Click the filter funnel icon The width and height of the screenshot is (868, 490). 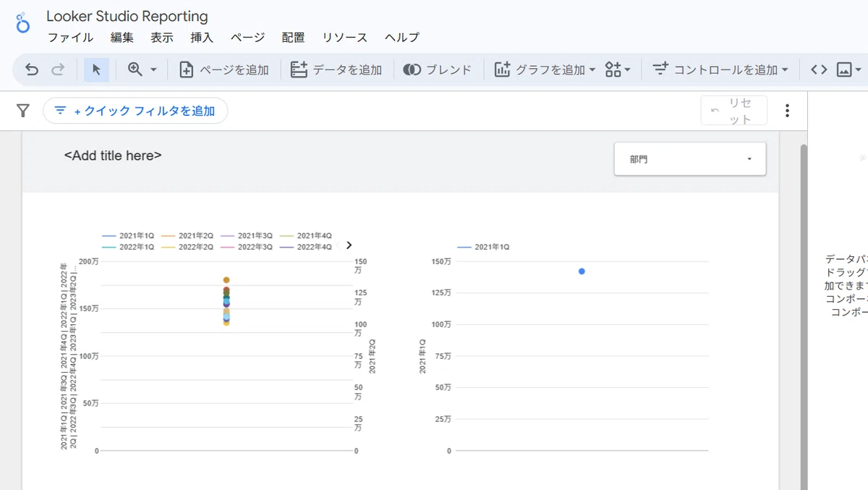click(x=23, y=111)
